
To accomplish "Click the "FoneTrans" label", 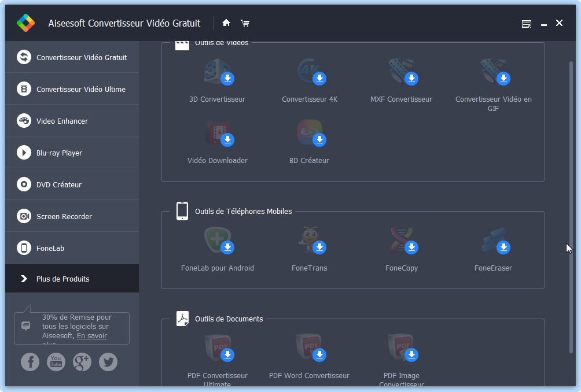I will tap(310, 268).
